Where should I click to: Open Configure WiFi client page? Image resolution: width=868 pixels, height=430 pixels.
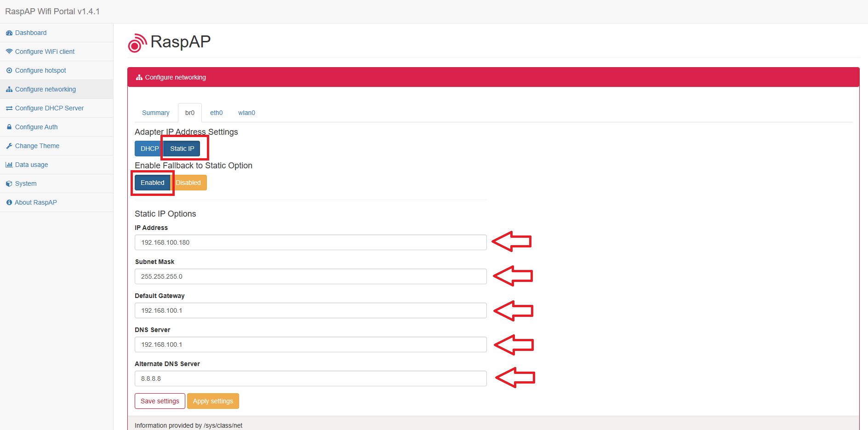[45, 52]
